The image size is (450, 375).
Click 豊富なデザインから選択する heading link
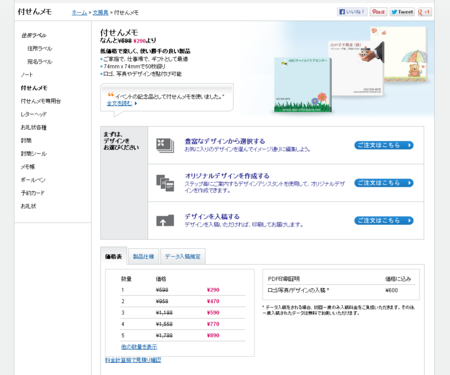(225, 141)
